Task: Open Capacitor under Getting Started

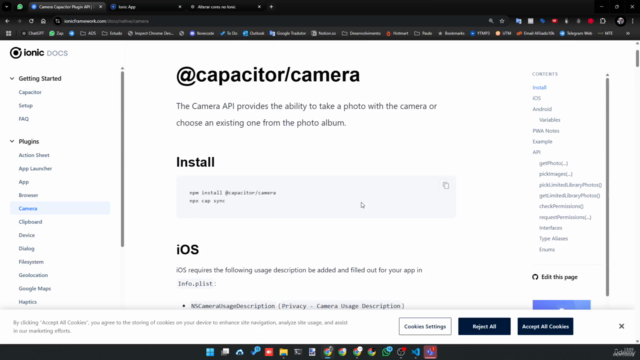Action: coord(30,92)
